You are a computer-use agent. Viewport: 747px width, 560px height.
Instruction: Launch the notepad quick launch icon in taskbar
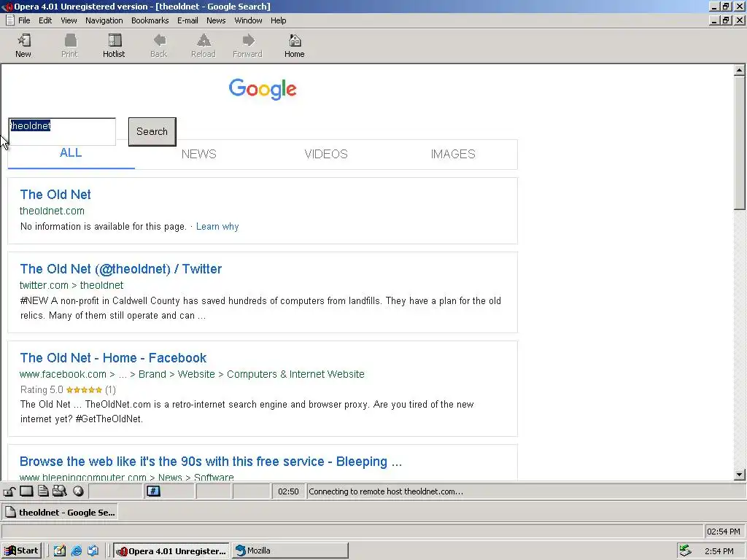[60, 551]
